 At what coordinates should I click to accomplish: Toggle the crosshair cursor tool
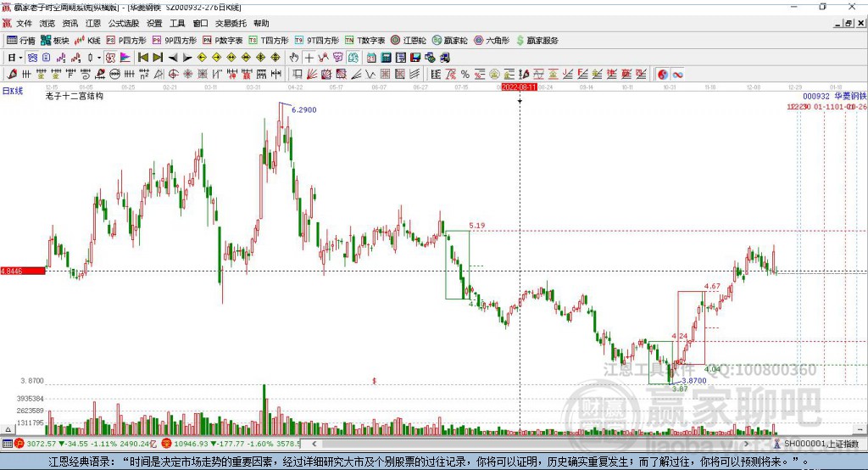(x=309, y=58)
